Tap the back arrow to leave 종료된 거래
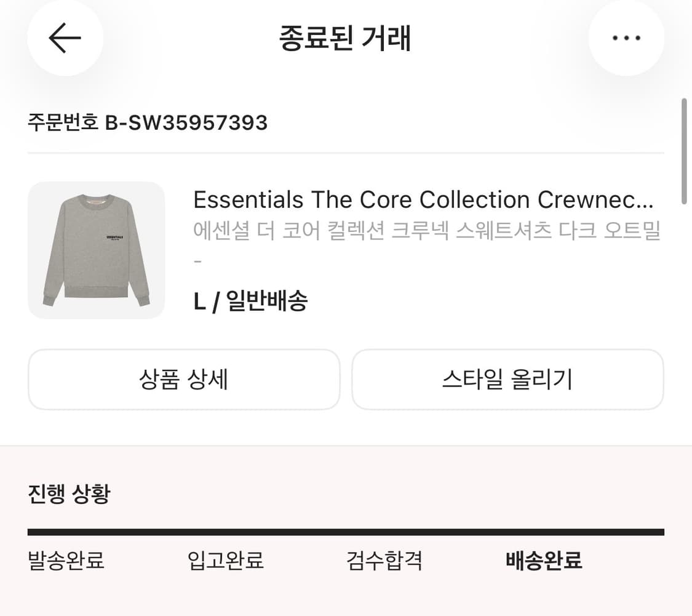The width and height of the screenshot is (692, 616). (x=64, y=38)
